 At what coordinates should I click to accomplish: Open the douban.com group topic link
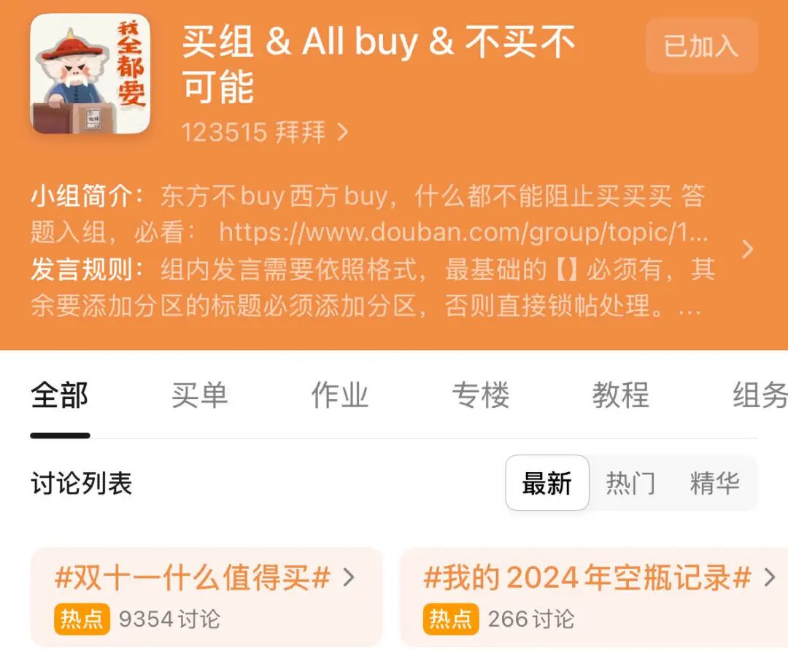tap(463, 232)
